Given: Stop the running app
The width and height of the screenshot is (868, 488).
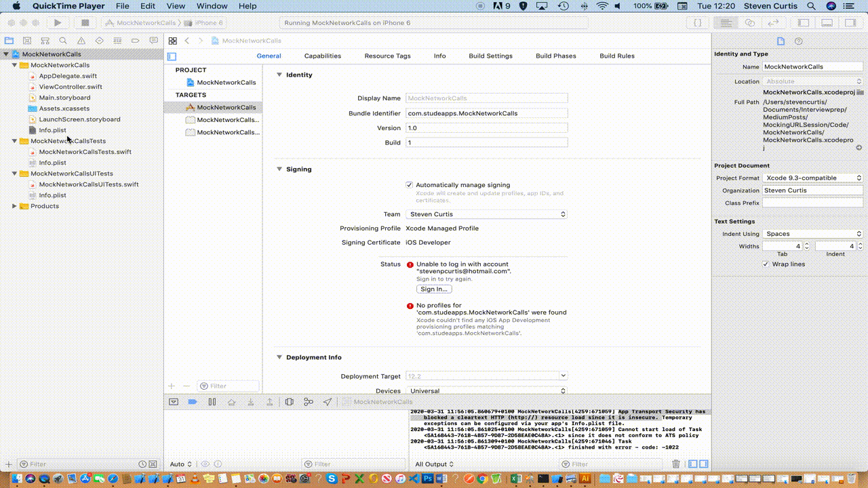Looking at the screenshot, I should (x=85, y=22).
